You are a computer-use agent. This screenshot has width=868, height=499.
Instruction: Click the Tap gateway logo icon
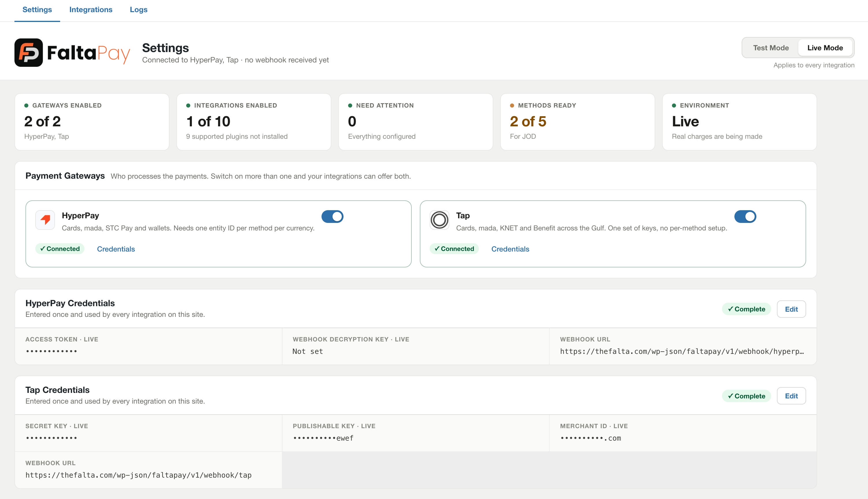[439, 220]
